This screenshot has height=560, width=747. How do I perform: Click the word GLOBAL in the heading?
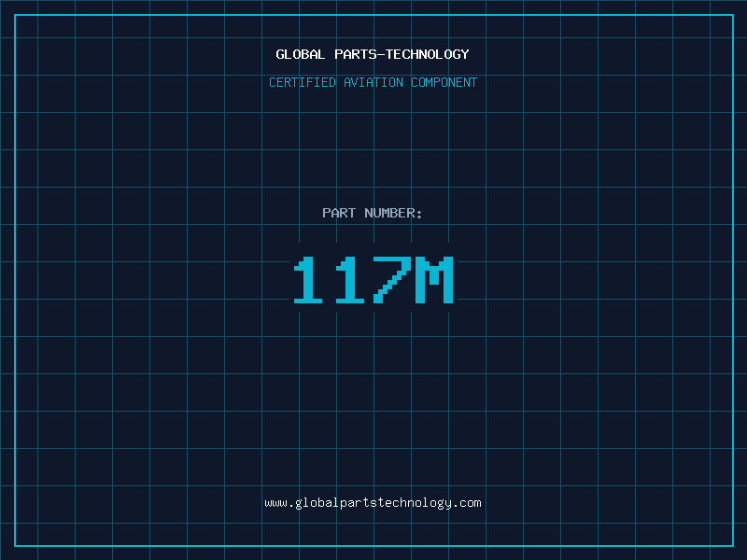(301, 54)
